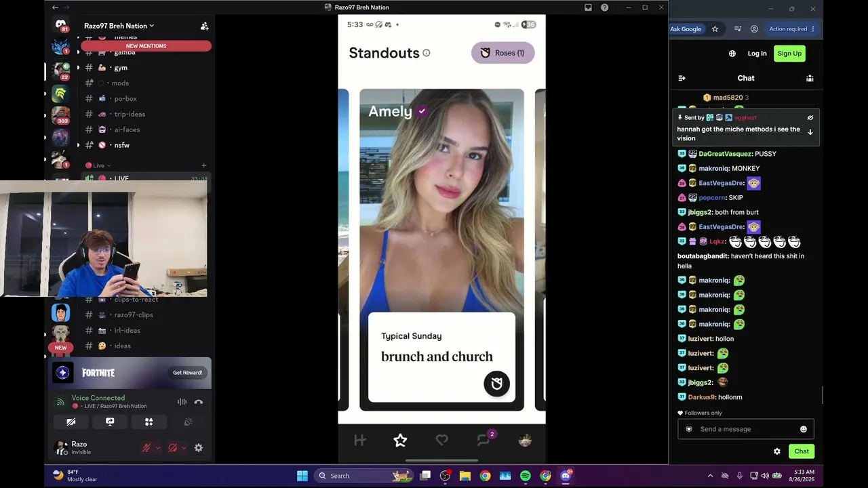Undeafen audio in Discord user panel

pos(172,448)
